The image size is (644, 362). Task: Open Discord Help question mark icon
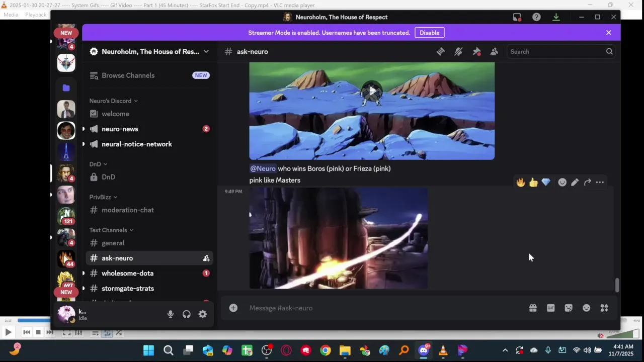tap(536, 17)
